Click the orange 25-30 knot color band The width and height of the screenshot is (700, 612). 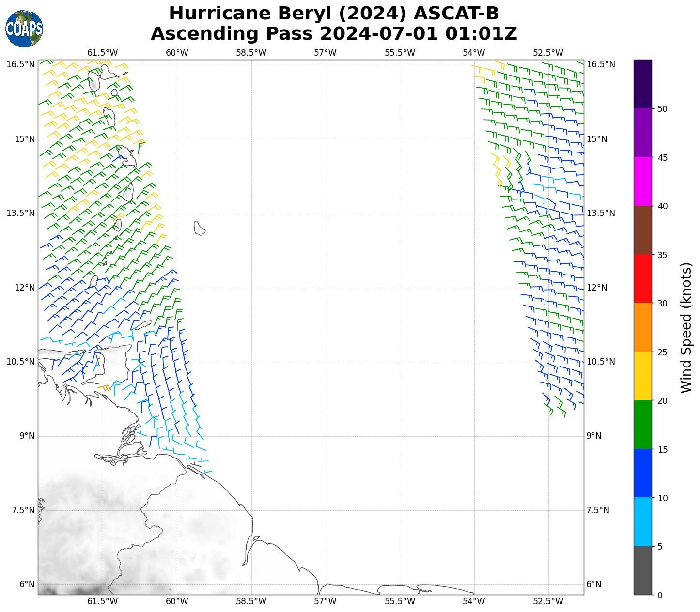click(x=643, y=327)
